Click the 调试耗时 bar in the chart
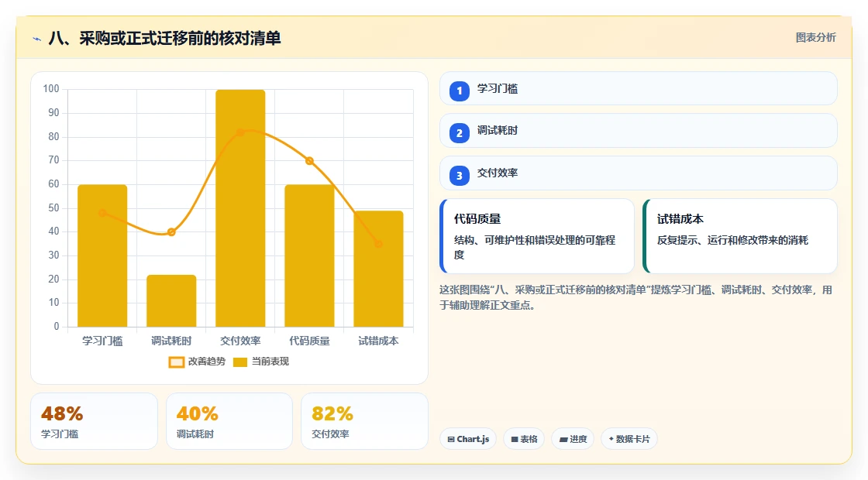Image resolution: width=868 pixels, height=480 pixels. click(171, 301)
